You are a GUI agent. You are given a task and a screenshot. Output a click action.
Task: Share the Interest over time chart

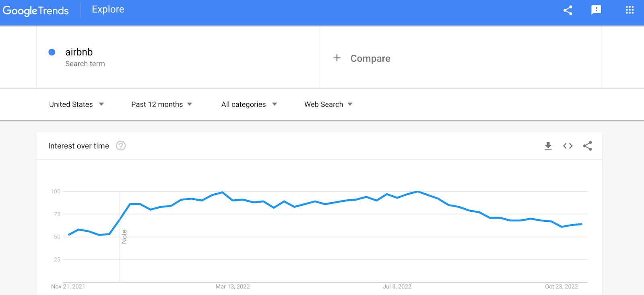click(587, 146)
